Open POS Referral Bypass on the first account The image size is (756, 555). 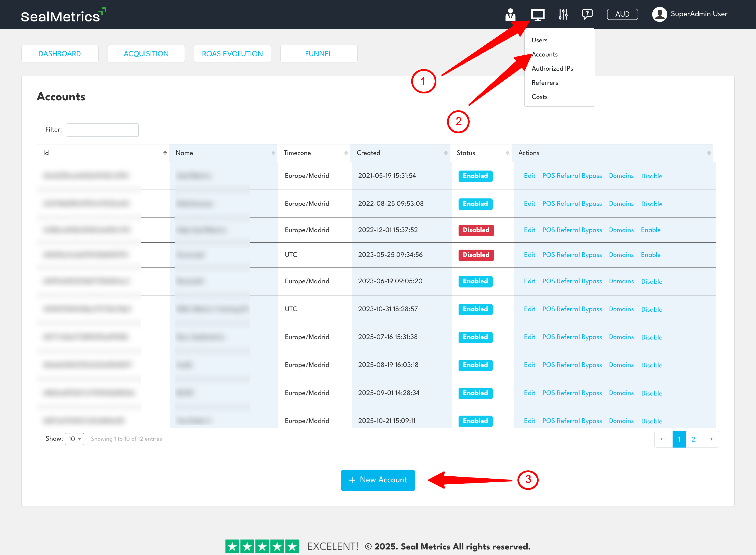(572, 176)
